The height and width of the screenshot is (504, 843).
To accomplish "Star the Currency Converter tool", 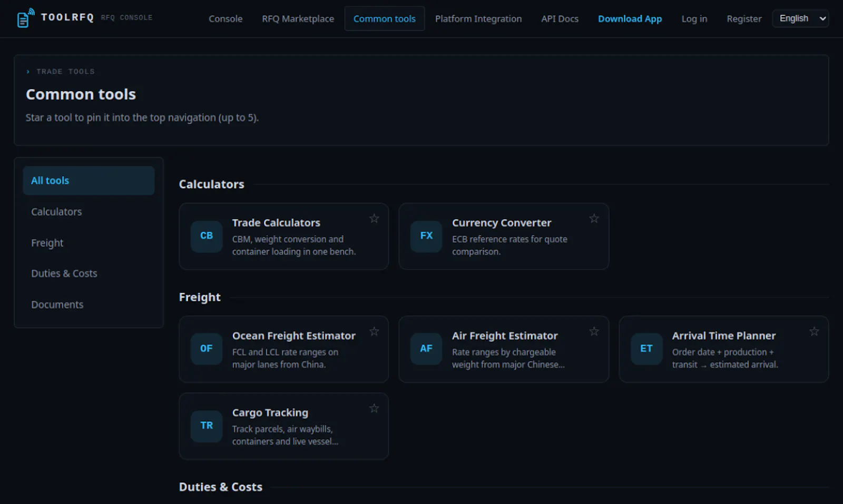I will coord(594,219).
